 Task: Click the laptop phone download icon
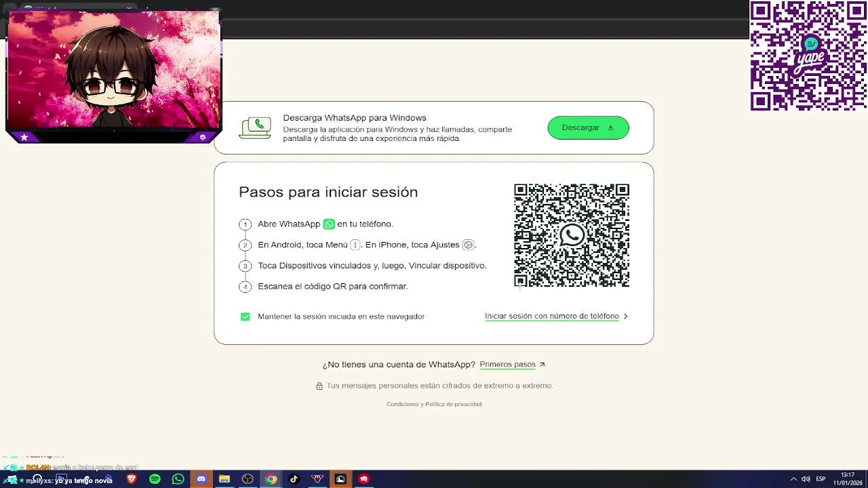(x=255, y=127)
